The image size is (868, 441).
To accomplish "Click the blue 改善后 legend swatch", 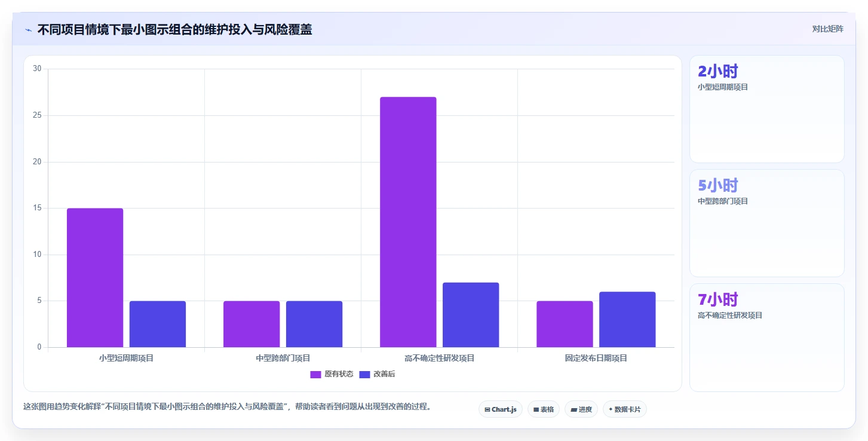I will (364, 375).
